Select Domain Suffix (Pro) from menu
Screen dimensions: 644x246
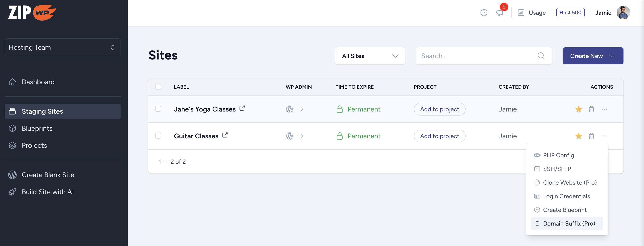click(x=569, y=223)
